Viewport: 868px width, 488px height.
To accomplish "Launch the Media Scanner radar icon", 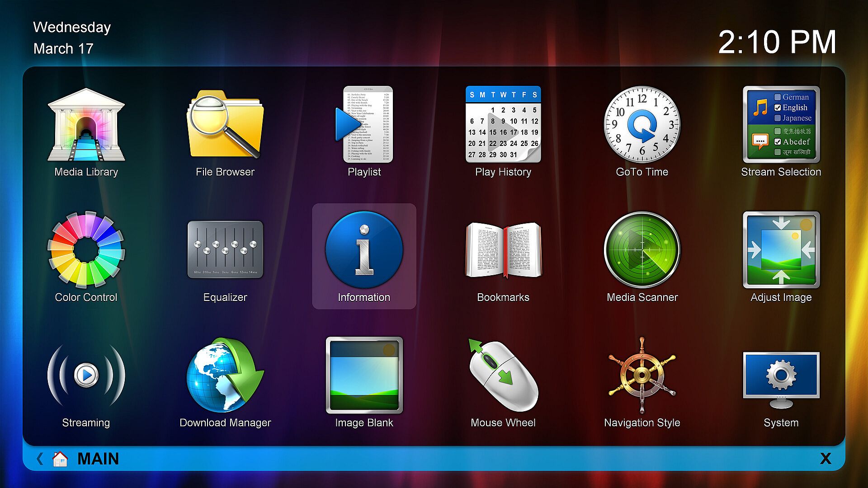I will 642,250.
